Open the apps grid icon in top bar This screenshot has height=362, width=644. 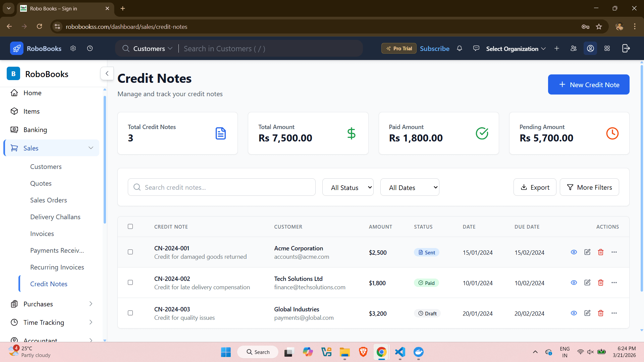607,48
